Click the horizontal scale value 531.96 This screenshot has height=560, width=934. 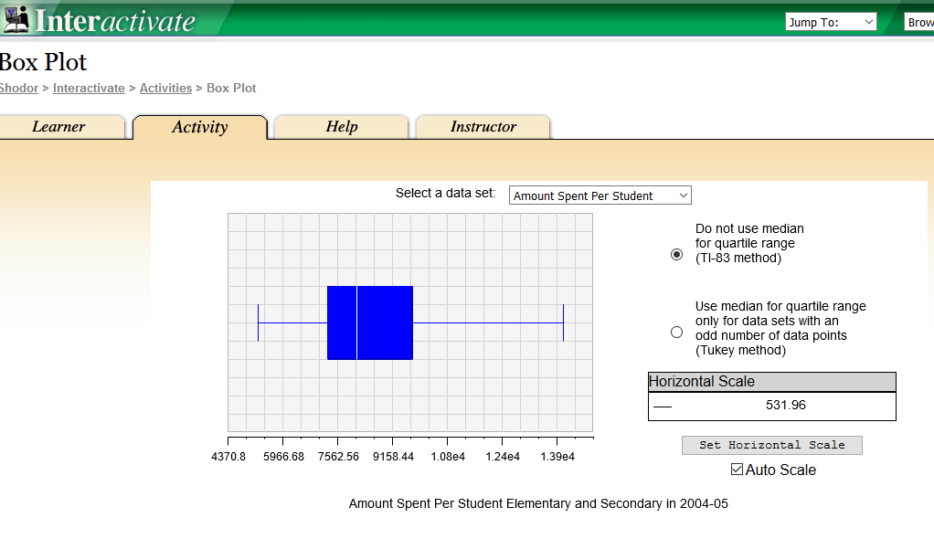click(786, 405)
